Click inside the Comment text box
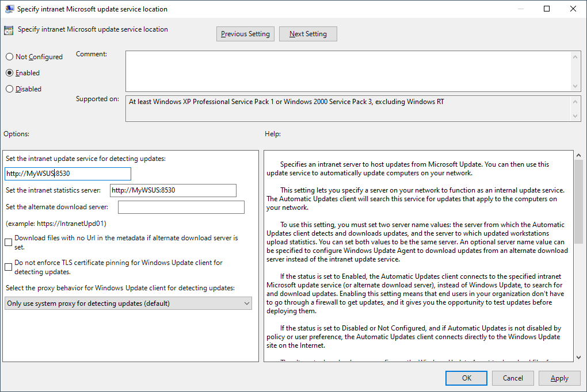Viewport: 587px width, 392px height. pos(348,71)
